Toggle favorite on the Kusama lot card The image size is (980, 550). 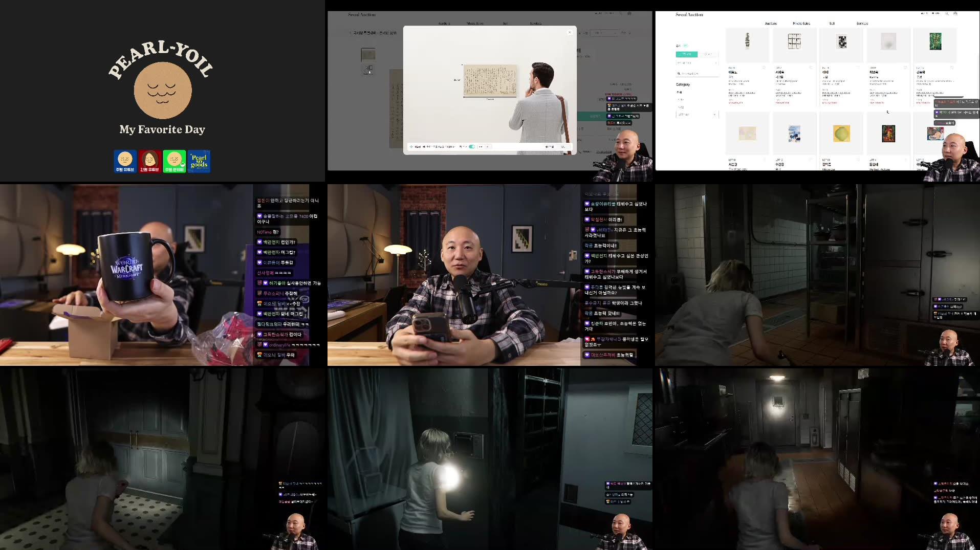(905, 68)
